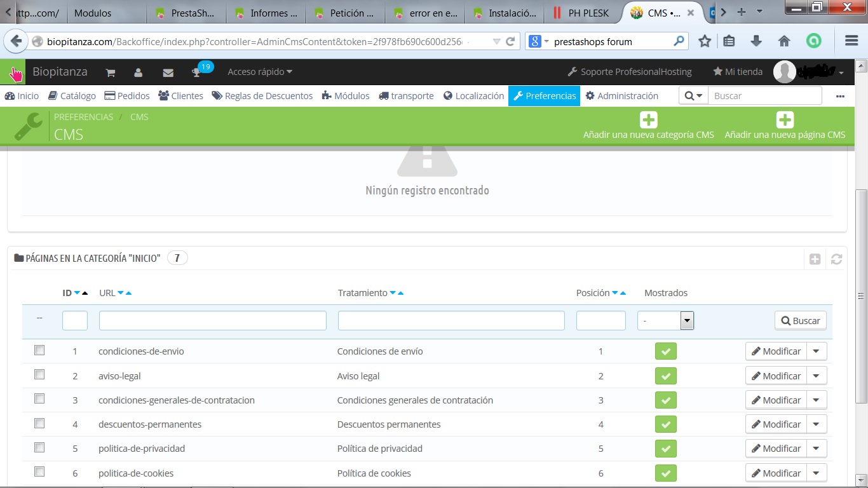Click the Buscar button in the filter row
Screen dimensions: 868x488
801,321
